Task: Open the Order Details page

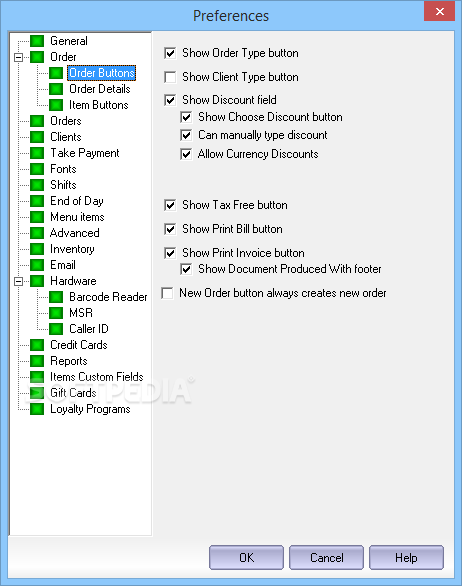Action: (x=100, y=89)
